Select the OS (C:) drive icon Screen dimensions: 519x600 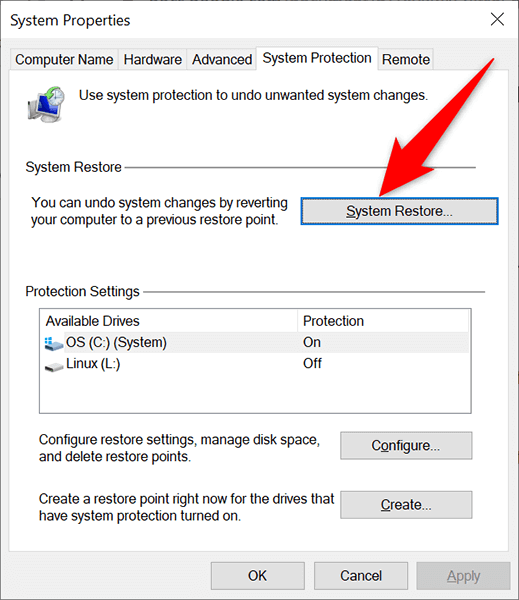(x=54, y=343)
